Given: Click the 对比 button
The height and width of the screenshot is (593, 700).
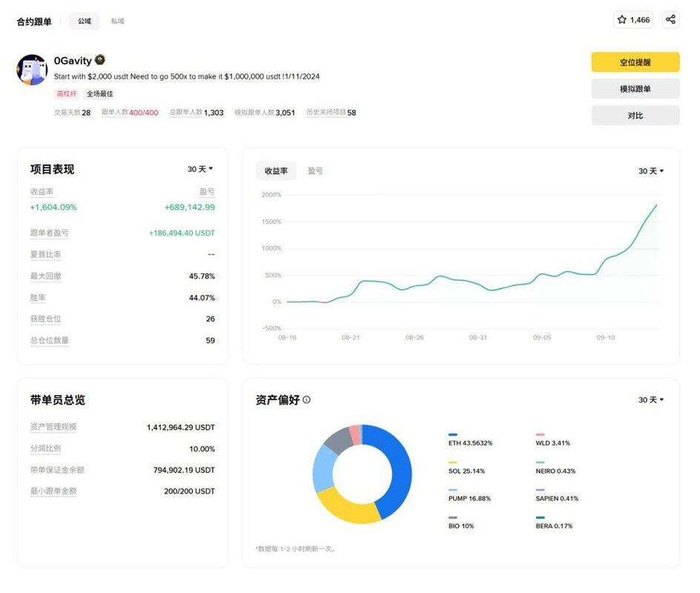Looking at the screenshot, I should pyautogui.click(x=635, y=116).
